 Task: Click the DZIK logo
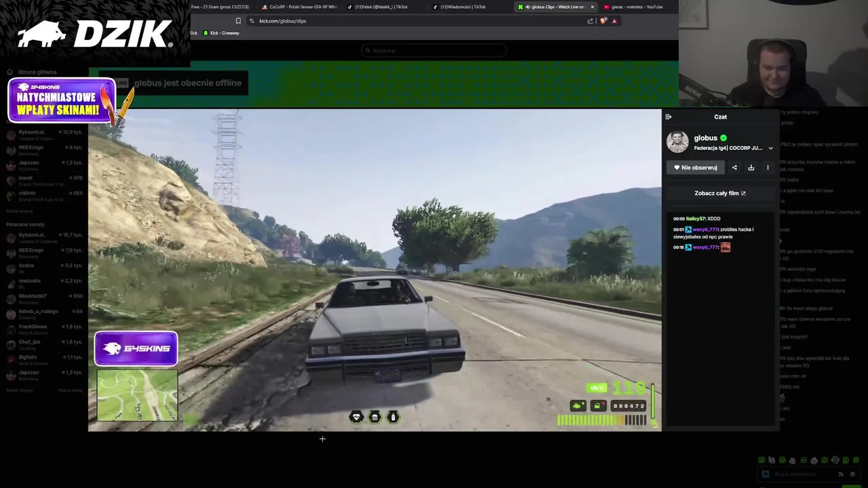click(x=95, y=34)
